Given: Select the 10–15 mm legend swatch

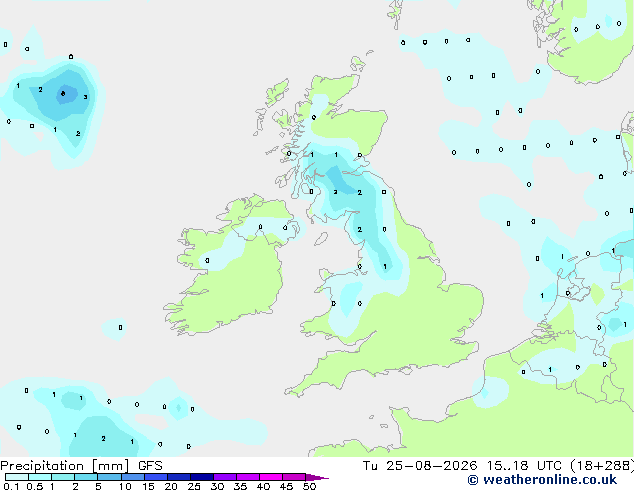Looking at the screenshot, I should tap(133, 477).
